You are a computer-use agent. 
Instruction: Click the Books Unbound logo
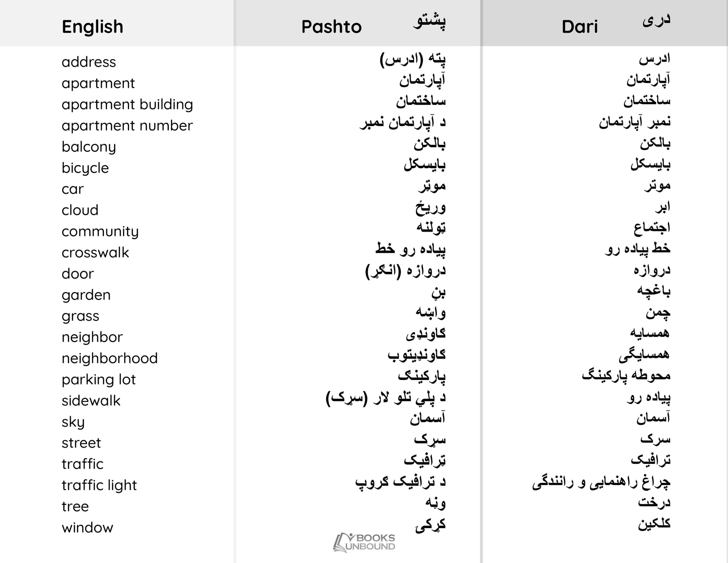pyautogui.click(x=364, y=542)
